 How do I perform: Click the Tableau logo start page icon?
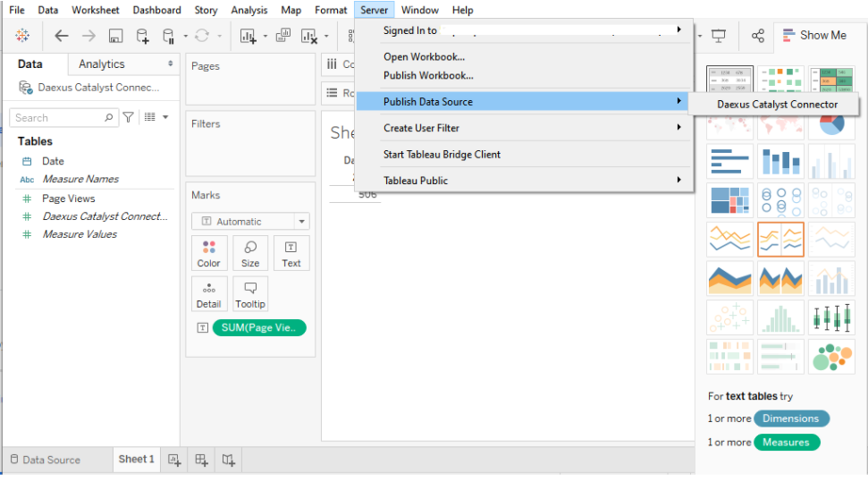coord(22,36)
